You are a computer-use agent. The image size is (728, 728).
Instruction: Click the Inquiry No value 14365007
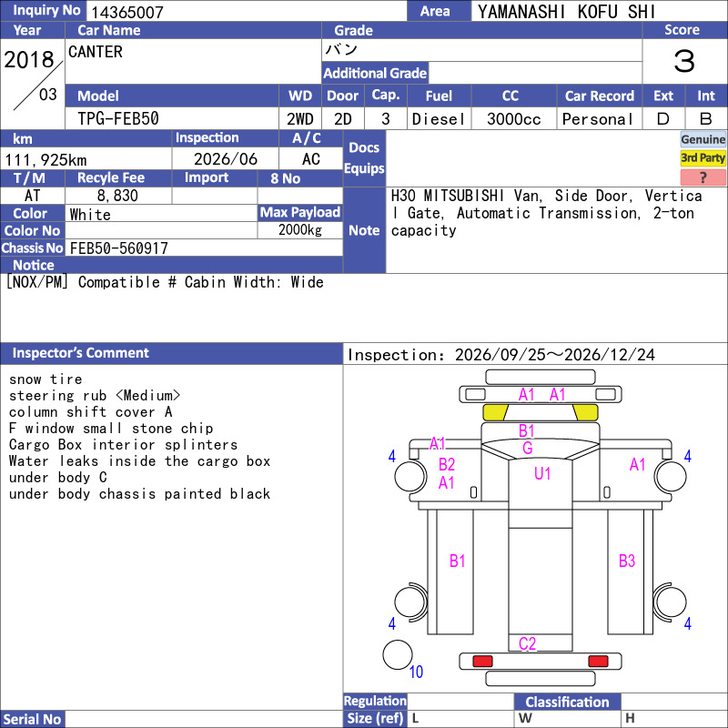(x=127, y=12)
